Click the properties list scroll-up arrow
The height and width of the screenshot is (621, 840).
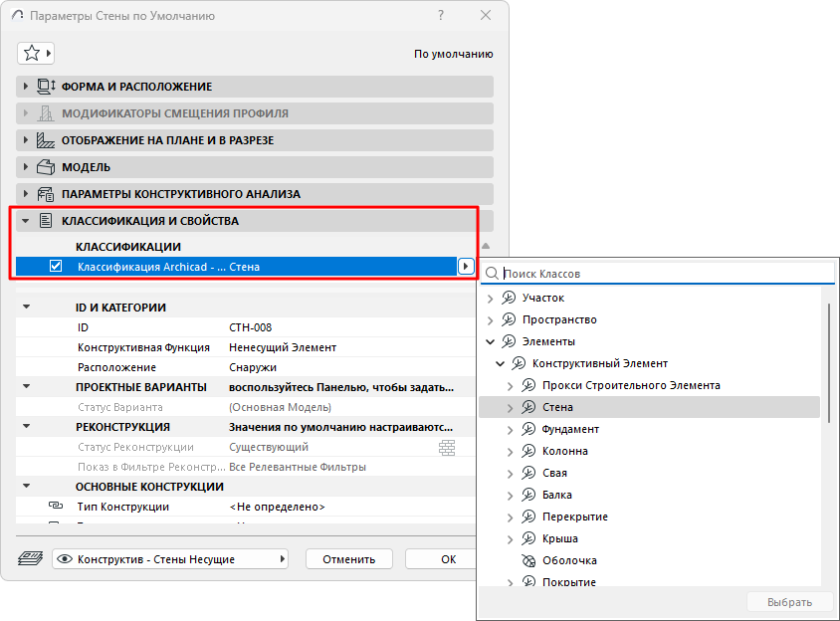[x=486, y=246]
